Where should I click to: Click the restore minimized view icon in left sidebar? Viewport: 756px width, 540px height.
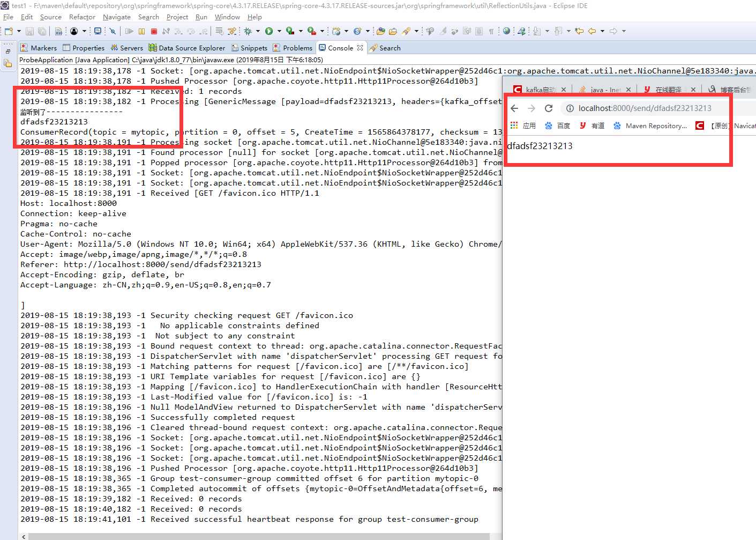[x=8, y=51]
